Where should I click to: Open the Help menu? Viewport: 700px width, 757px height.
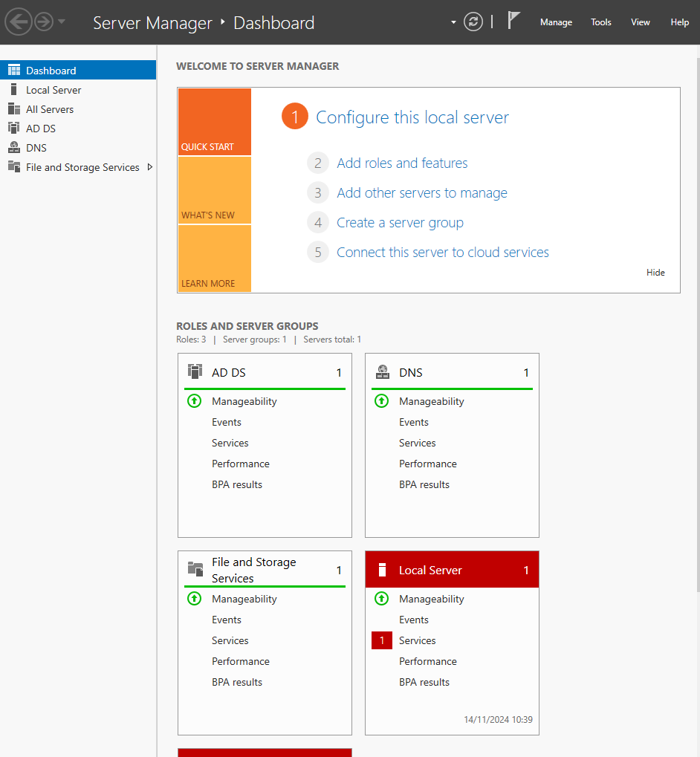pos(679,22)
